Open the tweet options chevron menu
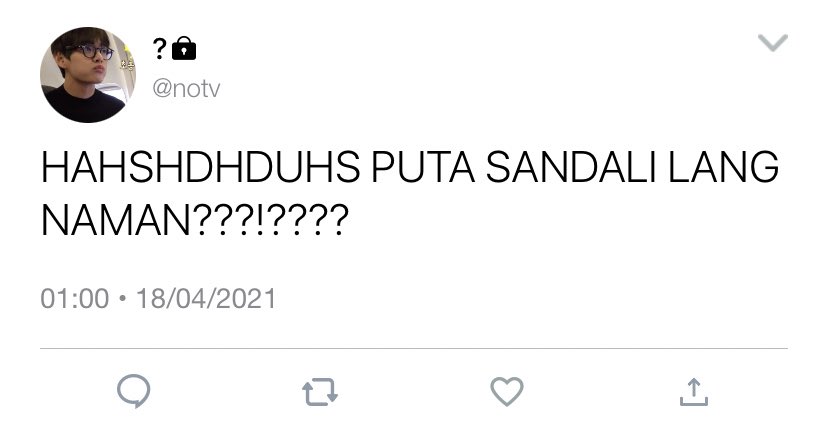827x424 pixels. click(773, 43)
